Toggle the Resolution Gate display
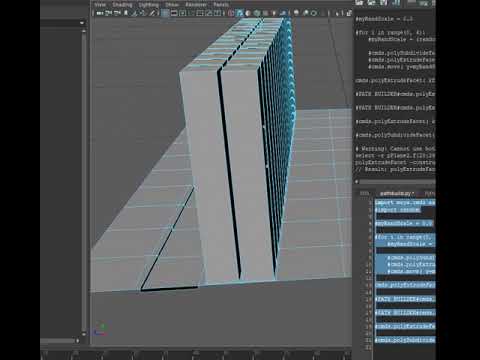The width and height of the screenshot is (480, 360). click(x=183, y=13)
